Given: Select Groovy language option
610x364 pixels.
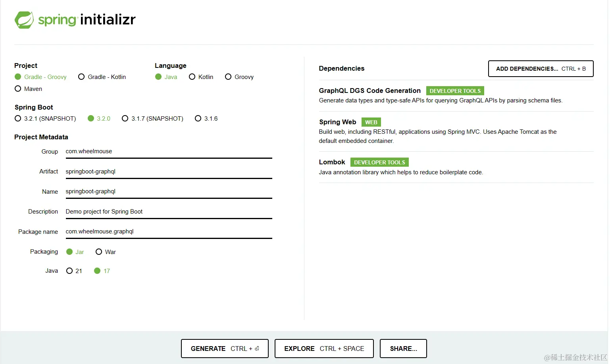Looking at the screenshot, I should (x=239, y=77).
